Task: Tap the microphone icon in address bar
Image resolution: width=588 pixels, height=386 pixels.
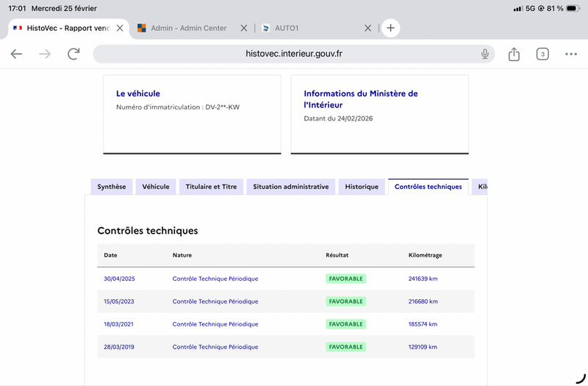Action: (x=485, y=54)
